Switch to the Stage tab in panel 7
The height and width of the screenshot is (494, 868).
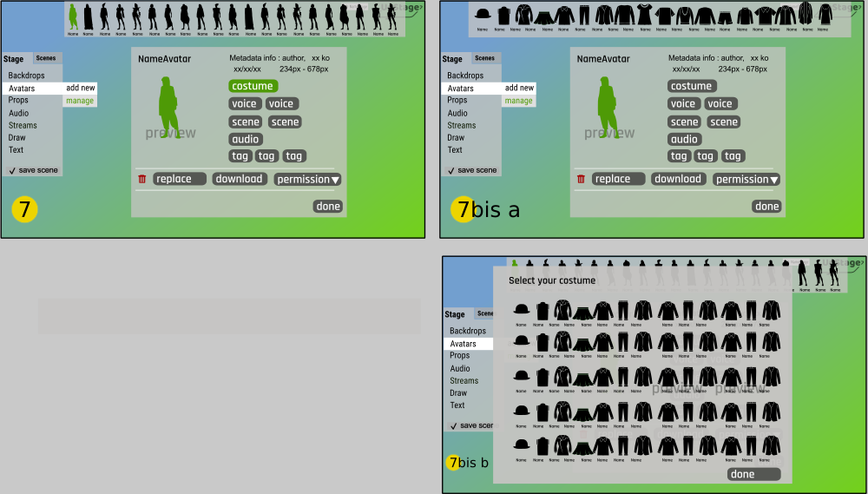14,59
